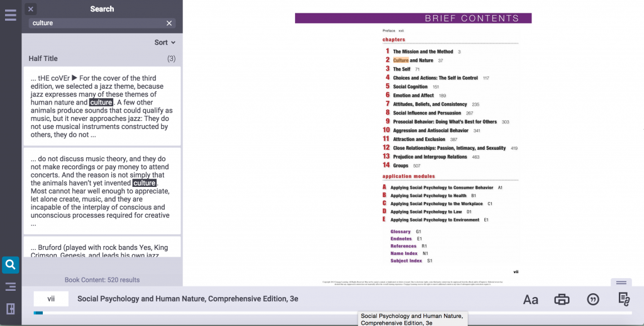The width and height of the screenshot is (644, 326).
Task: Collapse the Half Title results group
Action: (x=102, y=59)
